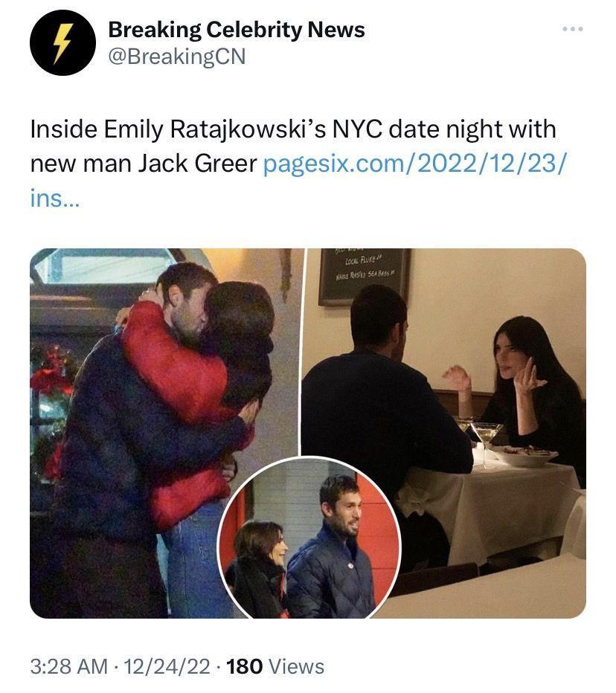Viewport: 616px width, 693px height.
Task: Click the 3:28 AM timestamp
Action: 68,666
